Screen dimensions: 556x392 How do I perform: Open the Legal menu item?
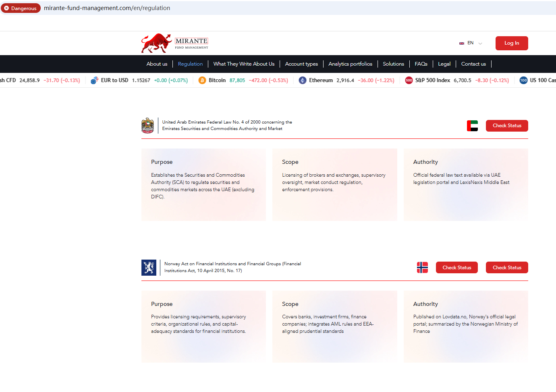click(444, 64)
